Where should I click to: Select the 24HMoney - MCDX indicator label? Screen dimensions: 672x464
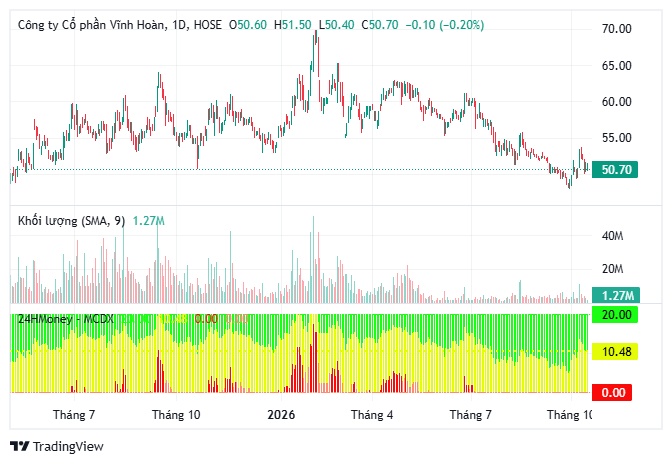tap(66, 319)
